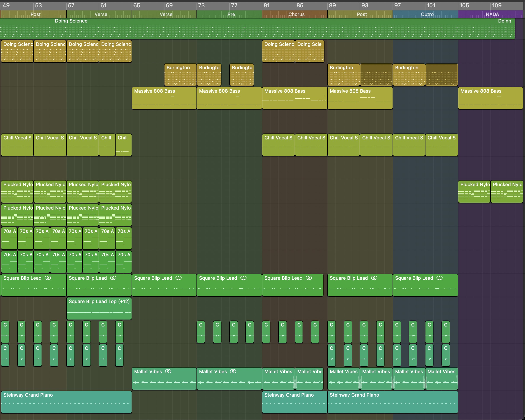Select the Steinway Grand Piano region starting at bar 89
This screenshot has width=525, height=420.
pyautogui.click(x=393, y=402)
